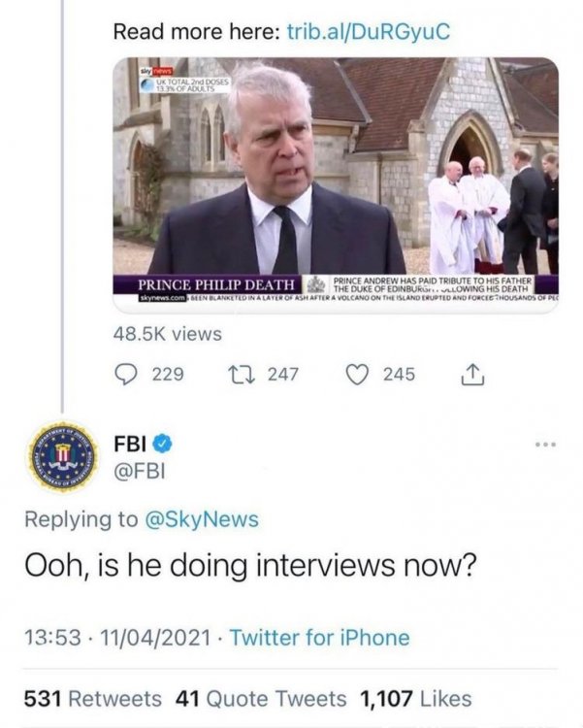Click the Sky News logo in the video
This screenshot has height=728, width=583.
click(x=152, y=72)
